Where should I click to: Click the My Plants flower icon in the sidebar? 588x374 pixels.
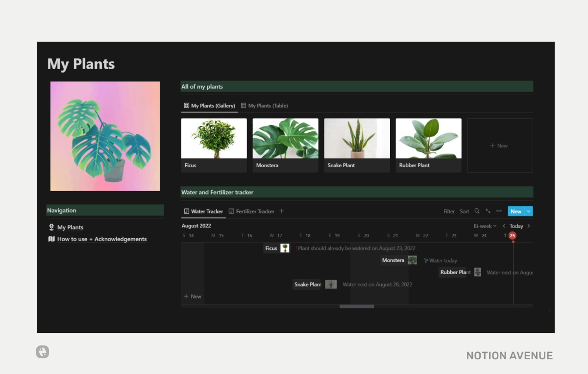(51, 227)
